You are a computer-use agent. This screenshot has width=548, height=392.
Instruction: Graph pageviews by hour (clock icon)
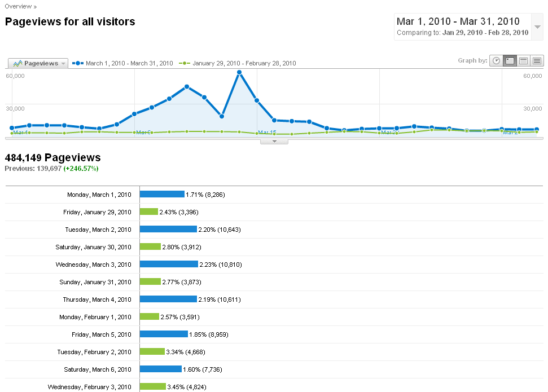[x=496, y=61]
